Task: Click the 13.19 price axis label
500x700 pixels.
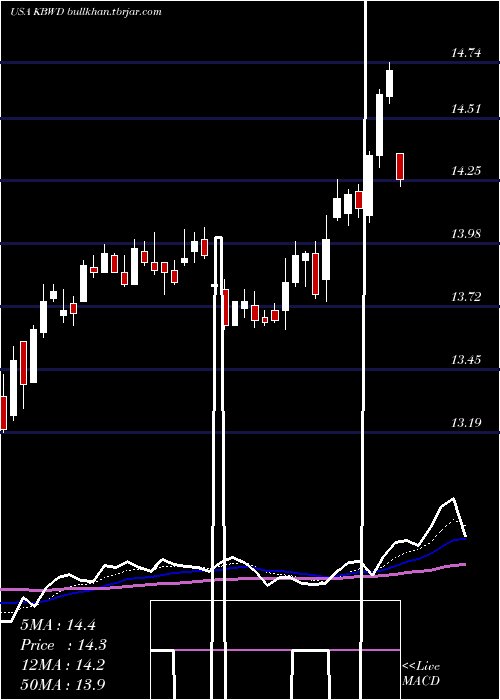Action: 466,422
